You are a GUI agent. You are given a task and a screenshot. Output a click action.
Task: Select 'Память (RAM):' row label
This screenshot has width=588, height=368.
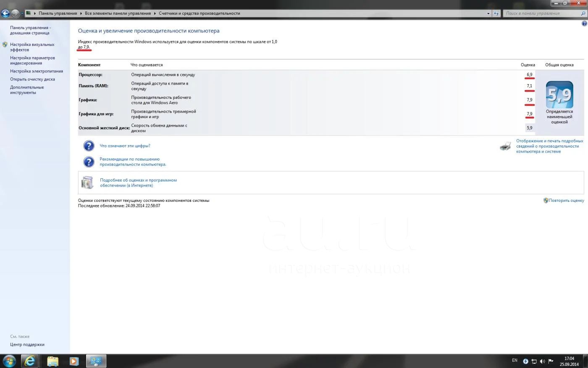[93, 86]
